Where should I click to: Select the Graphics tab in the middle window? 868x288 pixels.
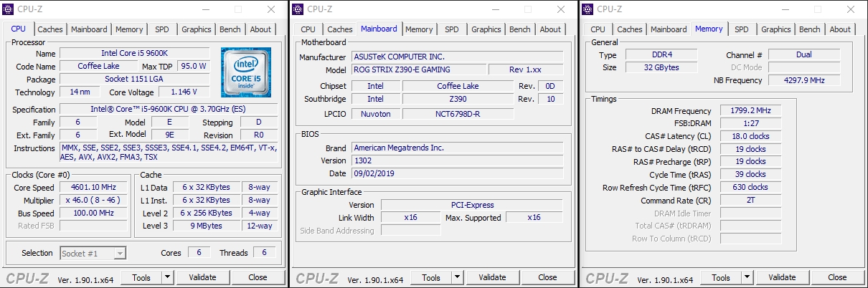click(486, 29)
